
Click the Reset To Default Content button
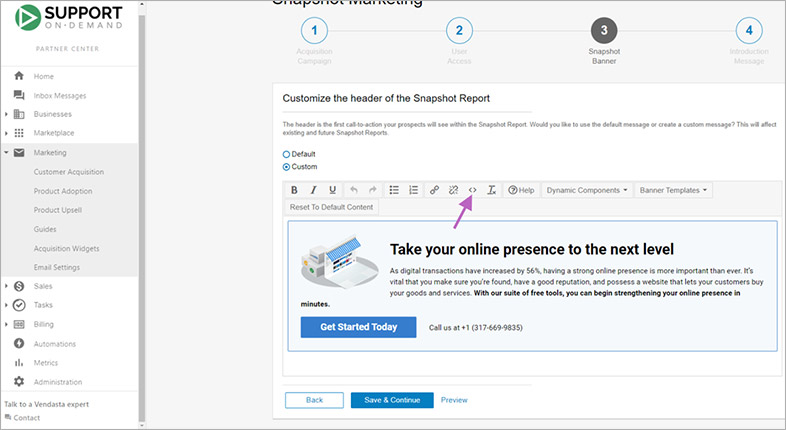[x=331, y=207]
